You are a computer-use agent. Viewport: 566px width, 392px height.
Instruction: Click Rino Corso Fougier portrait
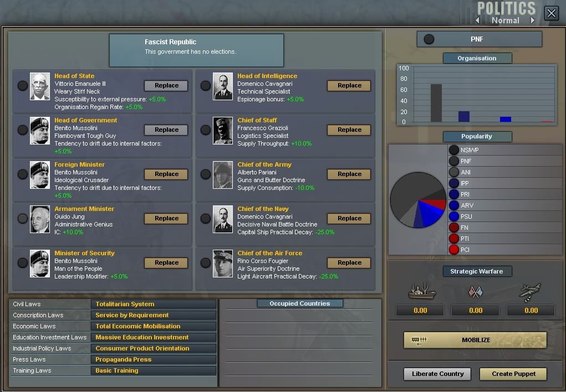[223, 264]
